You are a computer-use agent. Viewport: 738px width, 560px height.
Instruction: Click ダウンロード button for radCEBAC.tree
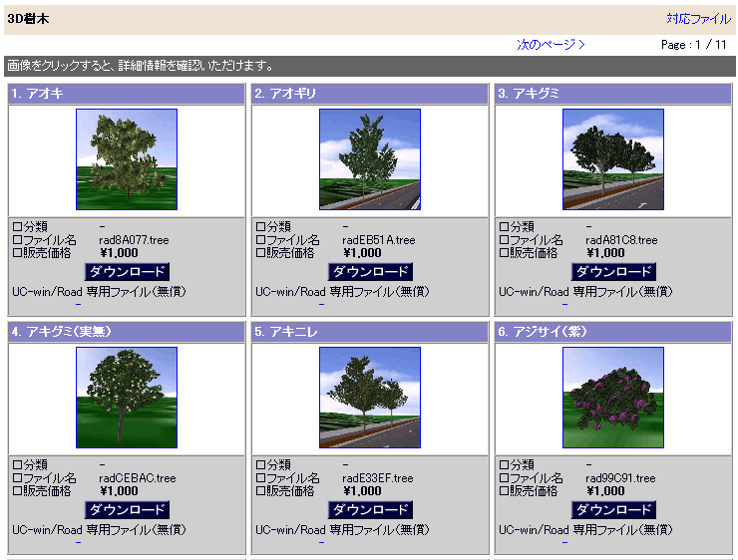click(x=127, y=510)
